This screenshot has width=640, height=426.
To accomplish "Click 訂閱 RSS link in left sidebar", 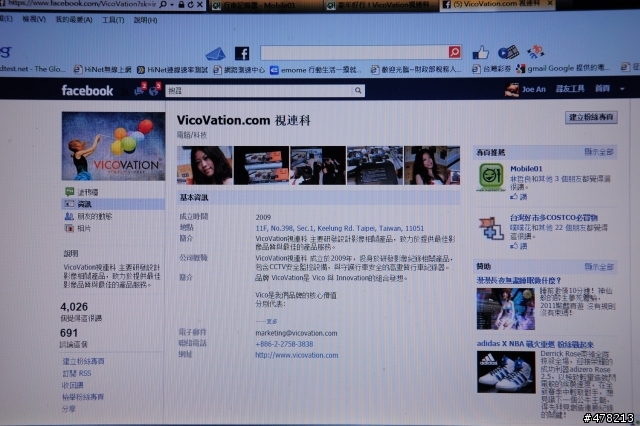I will point(77,373).
